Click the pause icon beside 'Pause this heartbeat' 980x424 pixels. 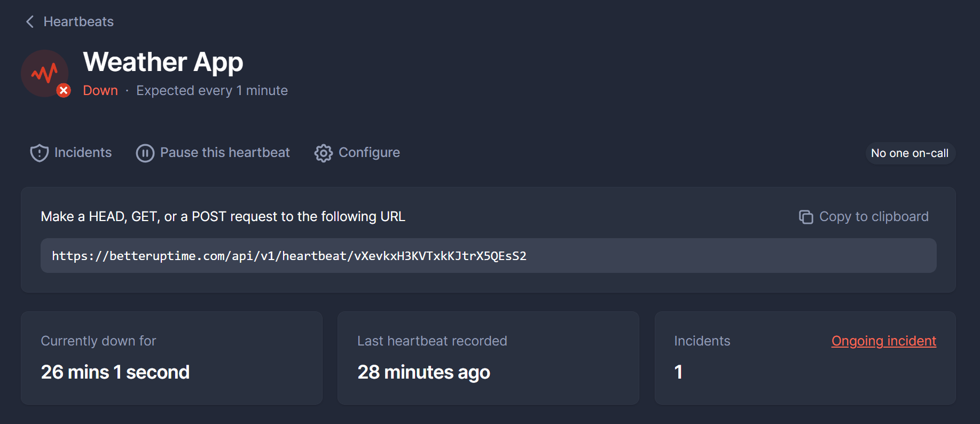(145, 153)
